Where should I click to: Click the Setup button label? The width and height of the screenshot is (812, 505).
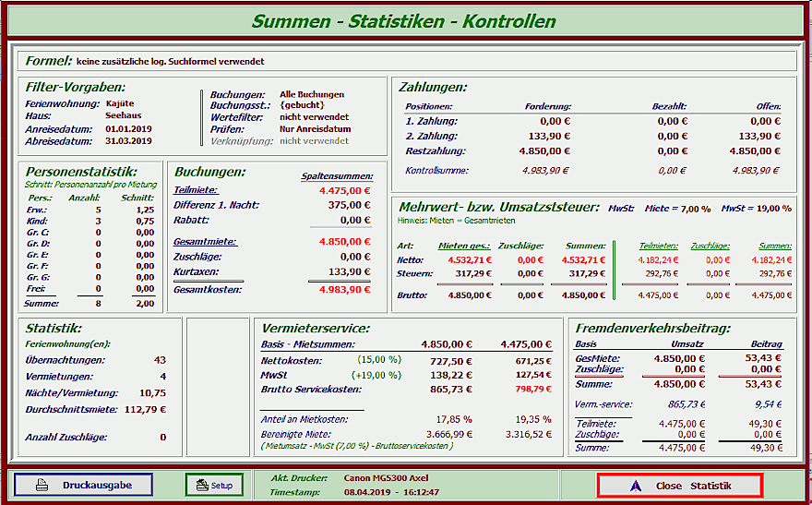[x=222, y=485]
